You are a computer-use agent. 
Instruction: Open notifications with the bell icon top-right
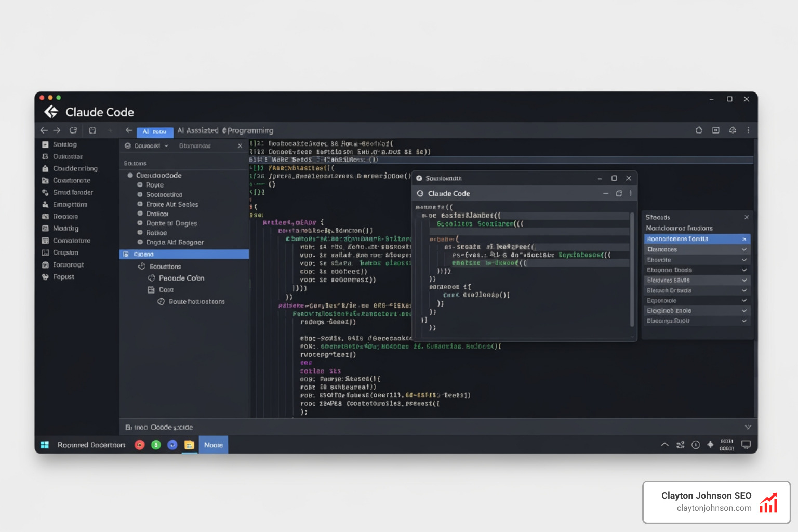pyautogui.click(x=733, y=130)
